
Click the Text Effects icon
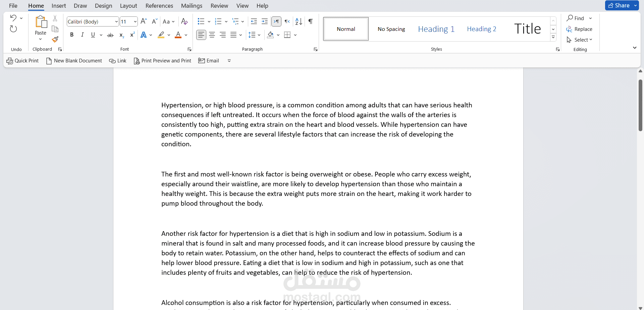pos(144,35)
